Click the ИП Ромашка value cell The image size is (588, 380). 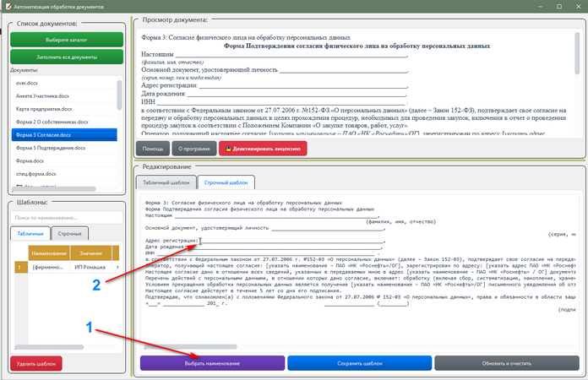click(x=90, y=267)
